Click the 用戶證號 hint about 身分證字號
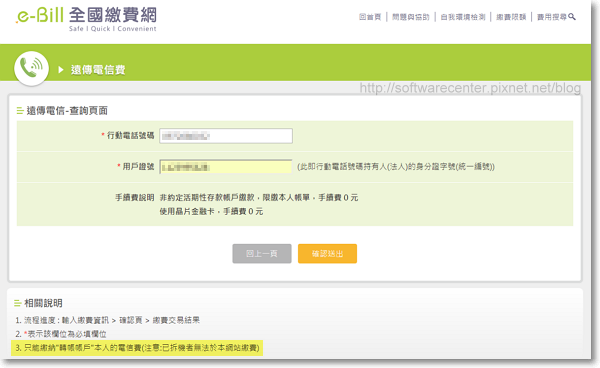Screen dimensions: 600x368 (396, 167)
